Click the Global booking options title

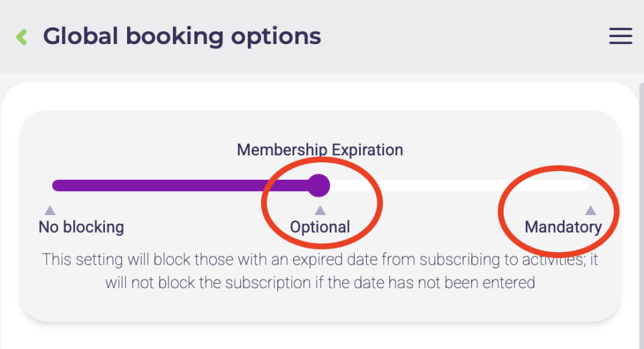pyautogui.click(x=182, y=36)
